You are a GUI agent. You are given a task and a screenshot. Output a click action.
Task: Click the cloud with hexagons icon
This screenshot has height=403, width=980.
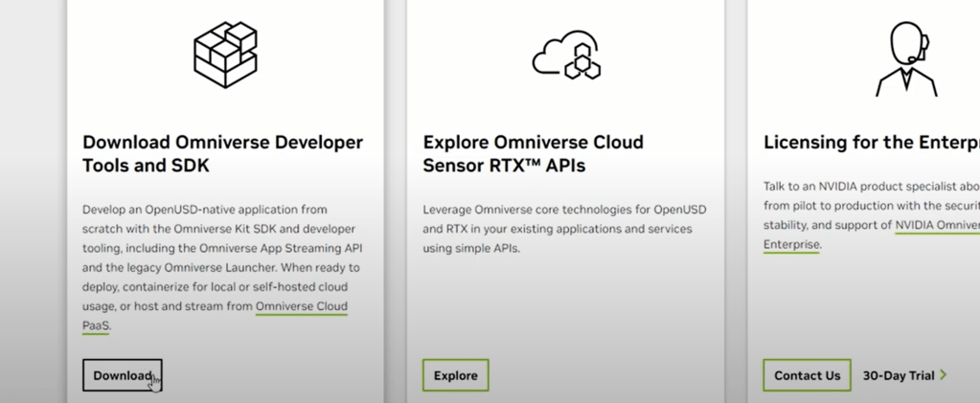[x=565, y=56]
